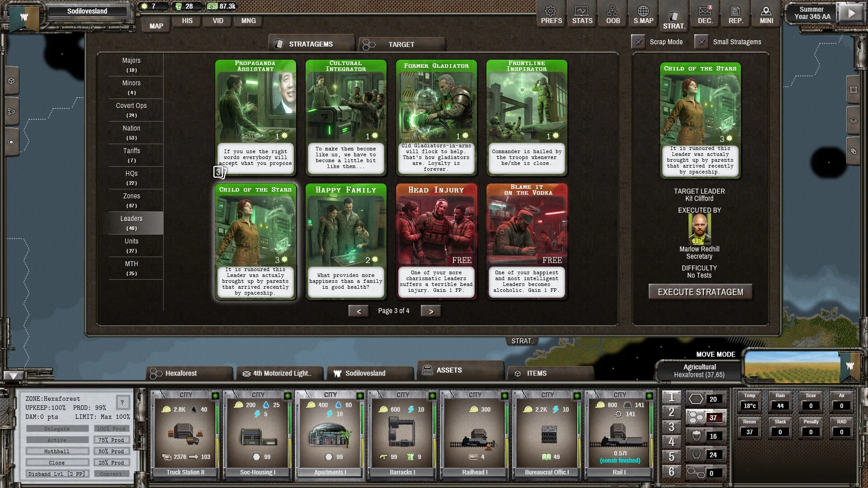
Task: Switch to the TARGET tab
Action: 401,44
